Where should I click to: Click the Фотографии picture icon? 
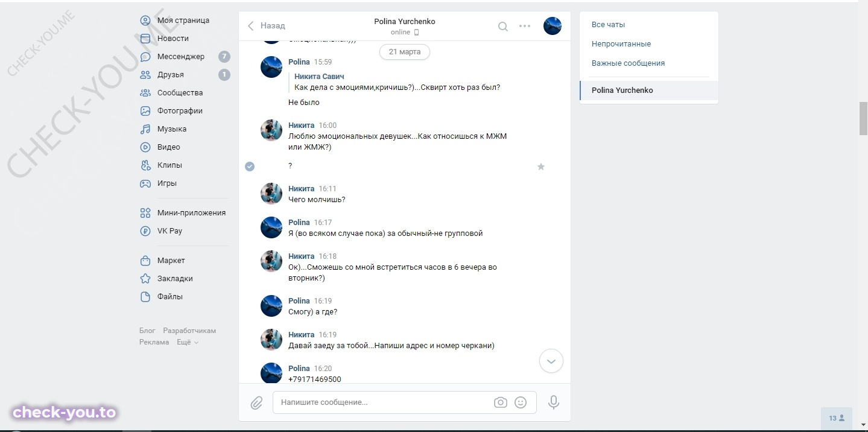pos(145,111)
